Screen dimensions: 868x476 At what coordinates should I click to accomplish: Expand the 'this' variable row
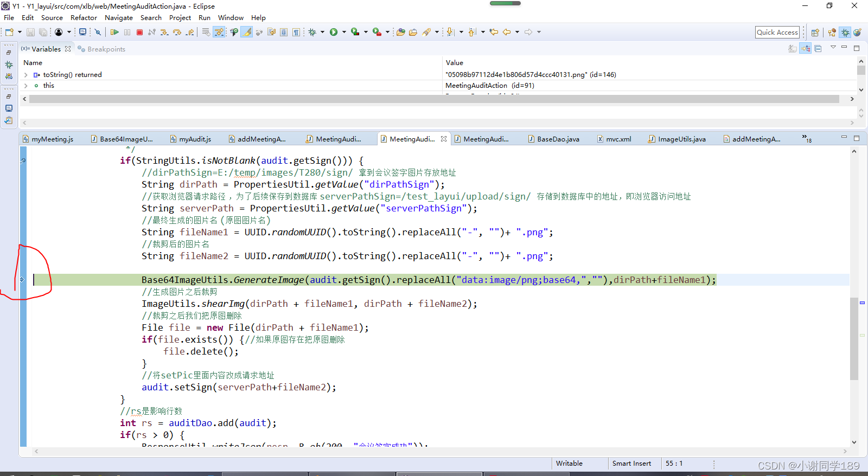coord(25,86)
